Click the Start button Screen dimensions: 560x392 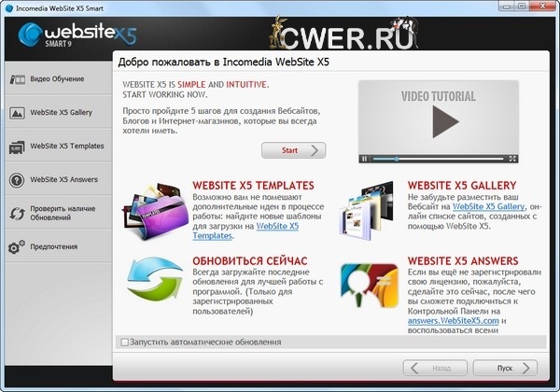click(294, 150)
